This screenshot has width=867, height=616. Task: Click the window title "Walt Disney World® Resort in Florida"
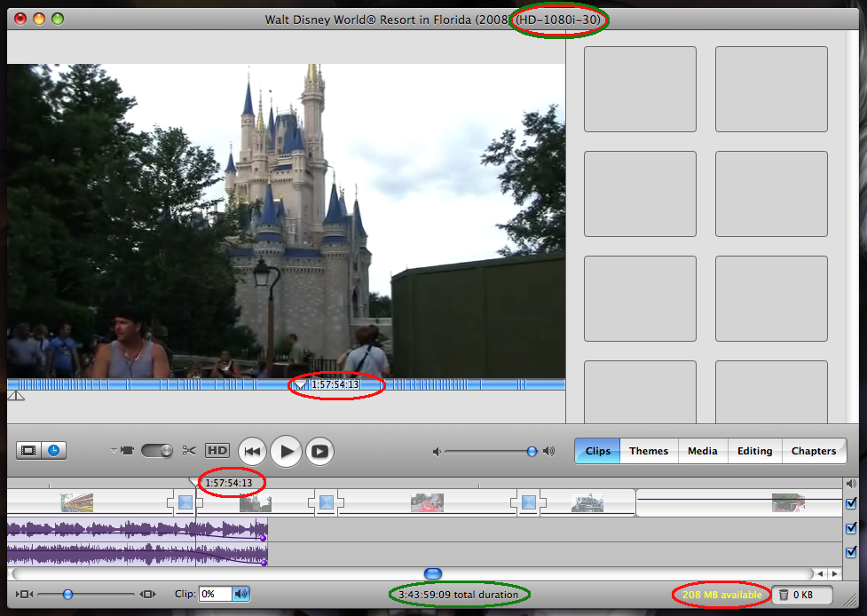[x=367, y=20]
